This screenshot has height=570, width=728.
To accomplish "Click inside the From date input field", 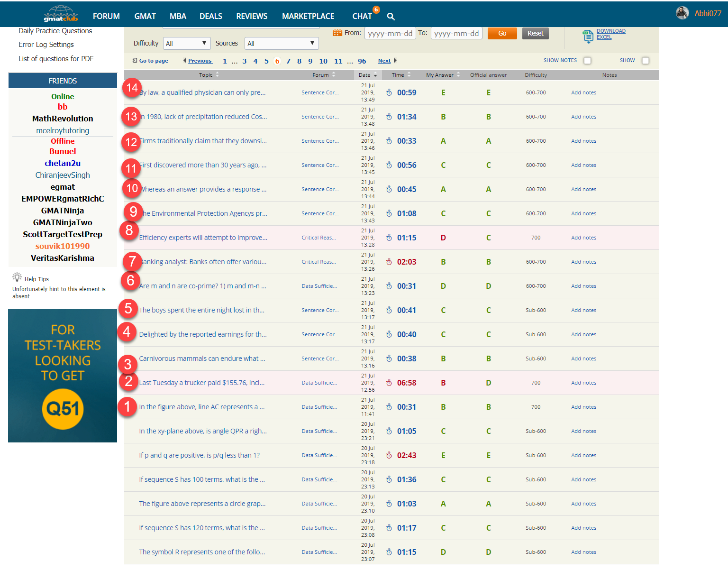I will 390,33.
